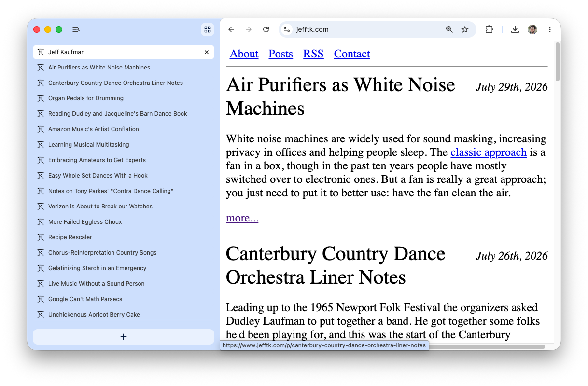
Task: Click the 'more...' link under Air Purifiers
Action: (242, 218)
